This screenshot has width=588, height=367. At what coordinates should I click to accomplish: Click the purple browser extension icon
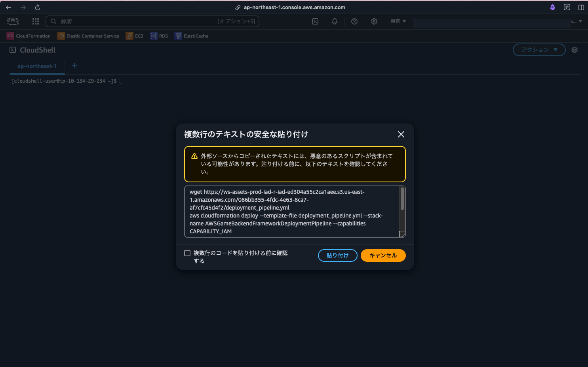click(x=552, y=8)
